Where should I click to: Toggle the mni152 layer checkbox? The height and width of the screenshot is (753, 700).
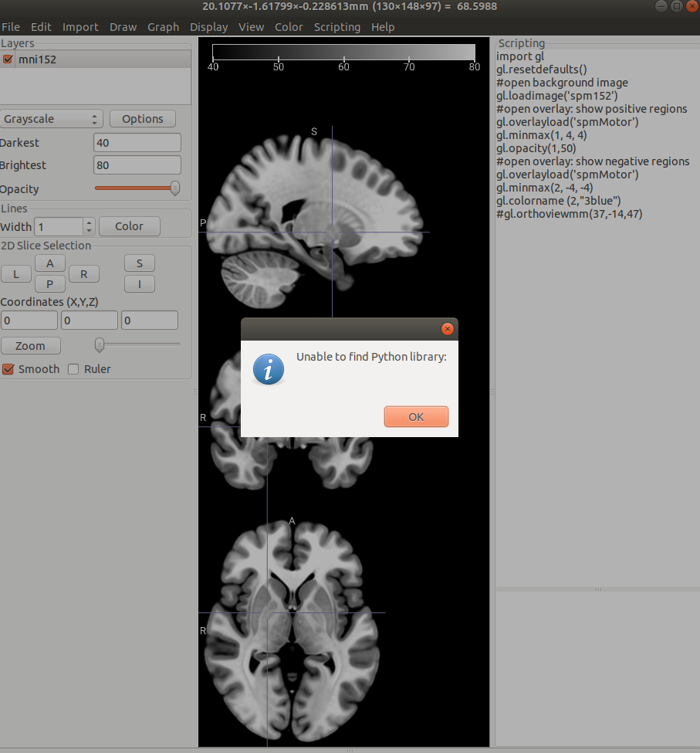(8, 59)
